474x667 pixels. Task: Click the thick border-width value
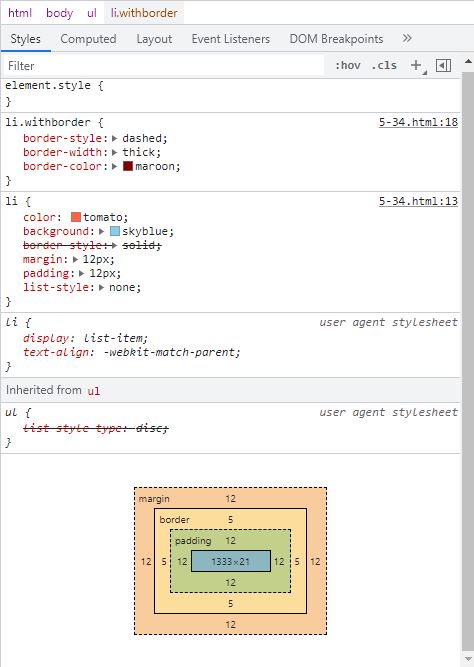[139, 152]
